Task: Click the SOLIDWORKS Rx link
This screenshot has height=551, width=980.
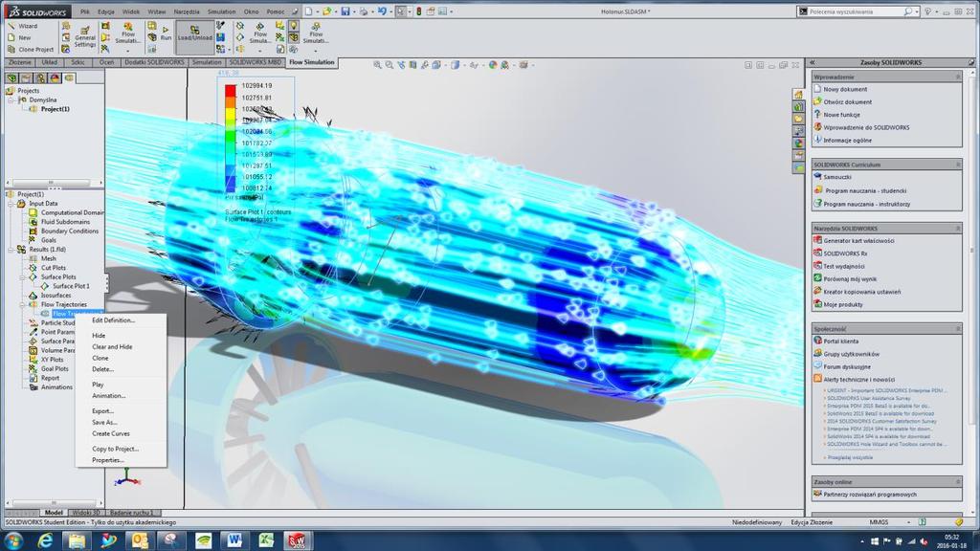Action: 845,253
